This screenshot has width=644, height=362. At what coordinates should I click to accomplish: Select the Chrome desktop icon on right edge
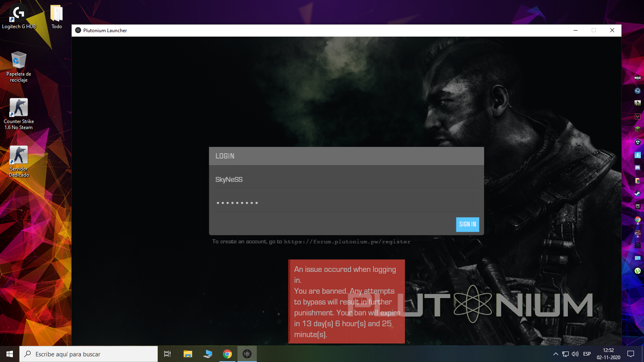[638, 219]
